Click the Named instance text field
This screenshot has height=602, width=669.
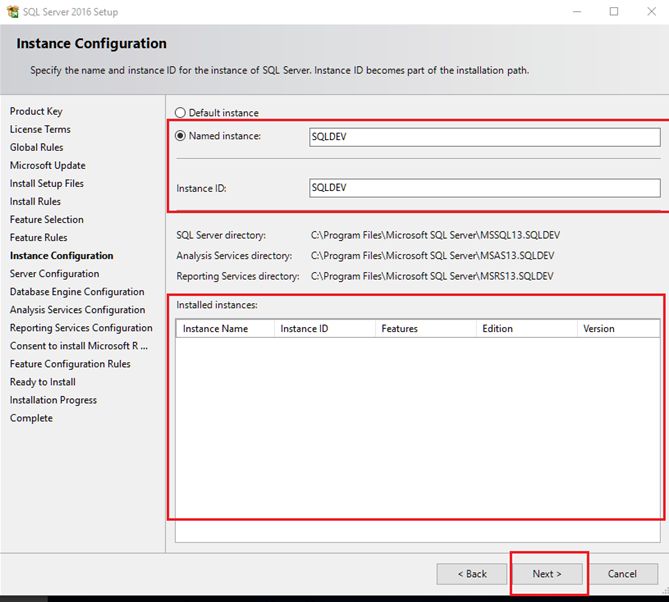point(485,137)
